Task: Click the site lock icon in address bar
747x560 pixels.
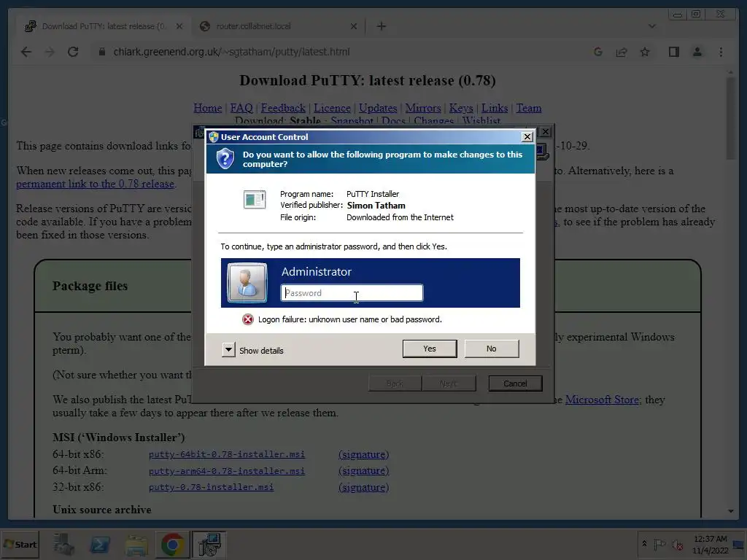Action: (x=101, y=52)
